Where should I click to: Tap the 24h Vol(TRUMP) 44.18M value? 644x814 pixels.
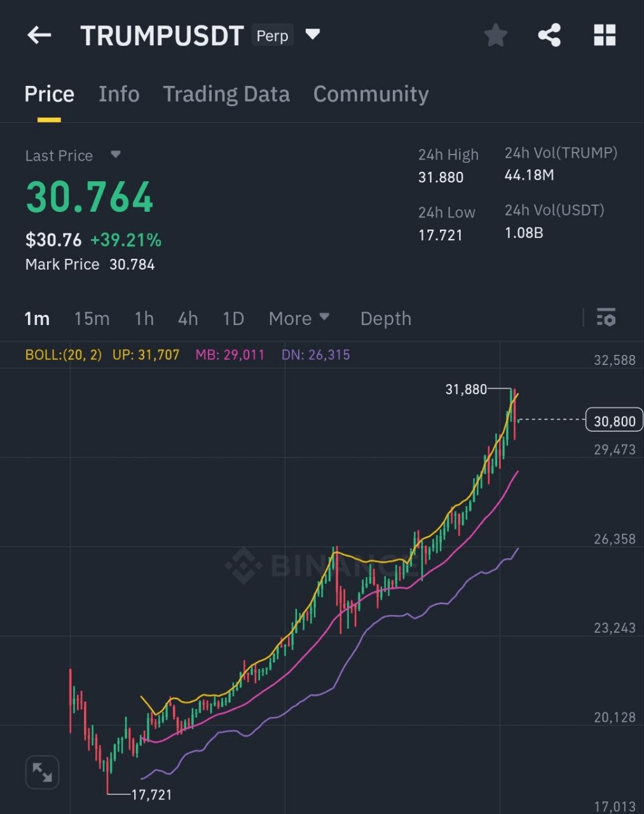pyautogui.click(x=529, y=175)
